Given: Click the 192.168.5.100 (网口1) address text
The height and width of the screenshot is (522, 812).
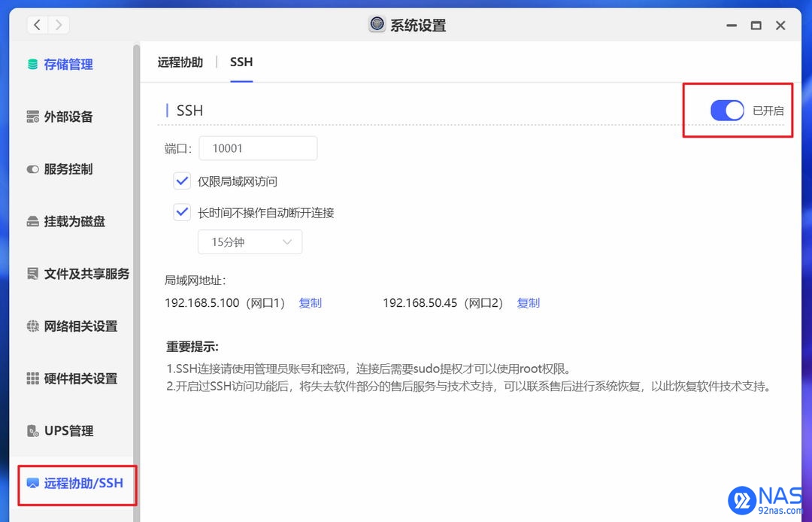Looking at the screenshot, I should pos(225,303).
